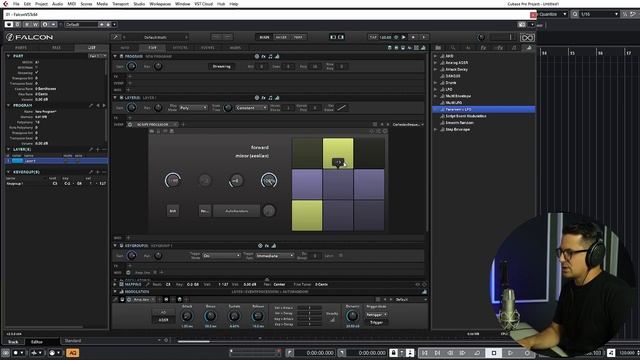Open the Play Mode Poly dropdown
This screenshot has width=640, height=360.
click(x=193, y=108)
